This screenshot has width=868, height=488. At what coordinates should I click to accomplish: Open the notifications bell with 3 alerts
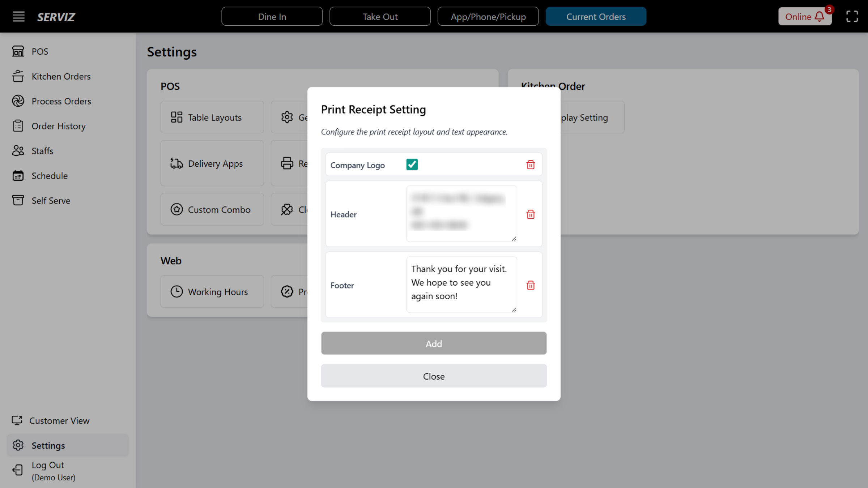coord(819,17)
